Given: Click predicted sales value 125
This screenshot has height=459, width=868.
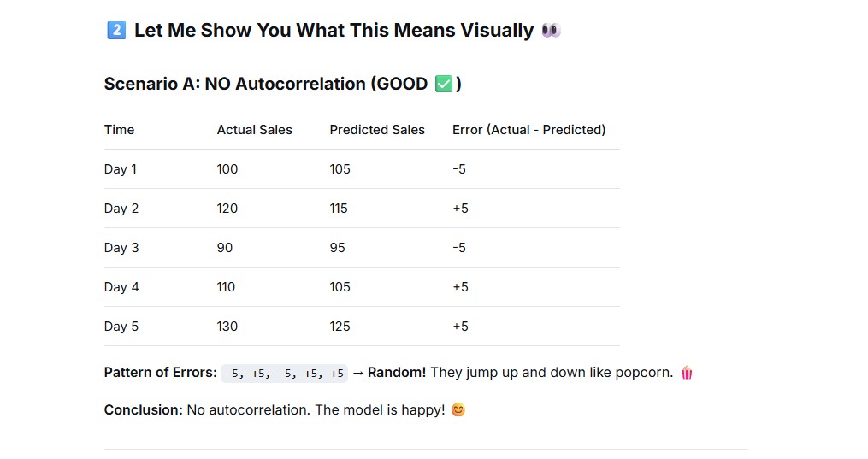Looking at the screenshot, I should [340, 327].
